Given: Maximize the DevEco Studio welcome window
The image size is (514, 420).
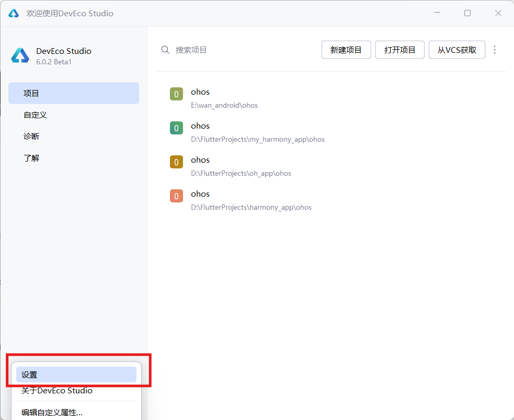Looking at the screenshot, I should pos(467,13).
